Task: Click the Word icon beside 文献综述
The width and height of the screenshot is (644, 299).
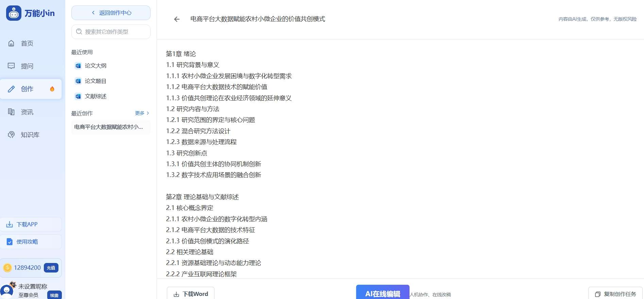Action: point(78,96)
